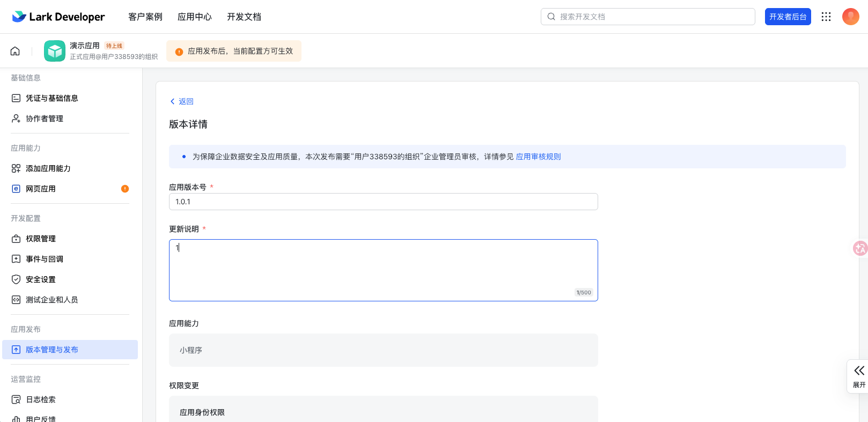Open the apps grid launcher icon
This screenshot has height=422, width=868.
point(826,17)
